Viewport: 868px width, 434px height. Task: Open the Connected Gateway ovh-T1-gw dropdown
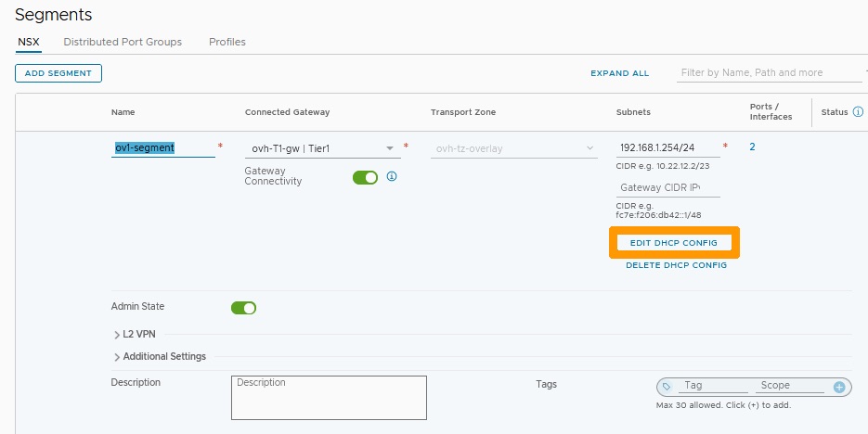point(323,148)
